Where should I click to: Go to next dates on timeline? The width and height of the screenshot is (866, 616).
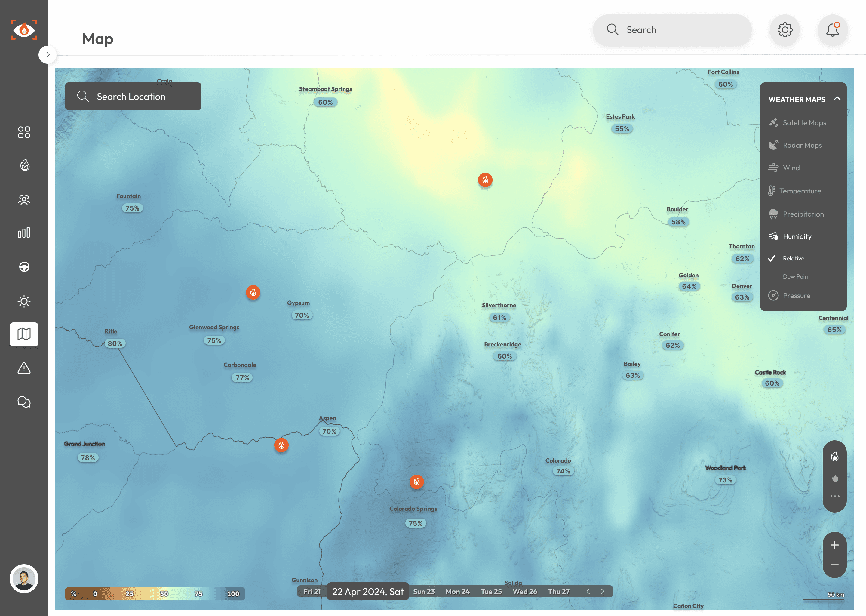coord(603,591)
